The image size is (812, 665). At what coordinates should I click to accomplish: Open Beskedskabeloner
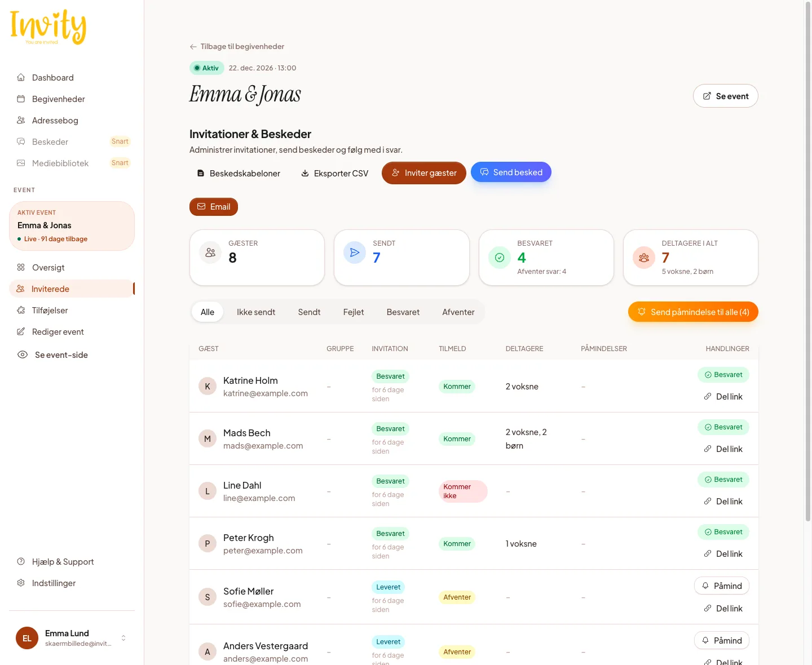click(x=239, y=174)
